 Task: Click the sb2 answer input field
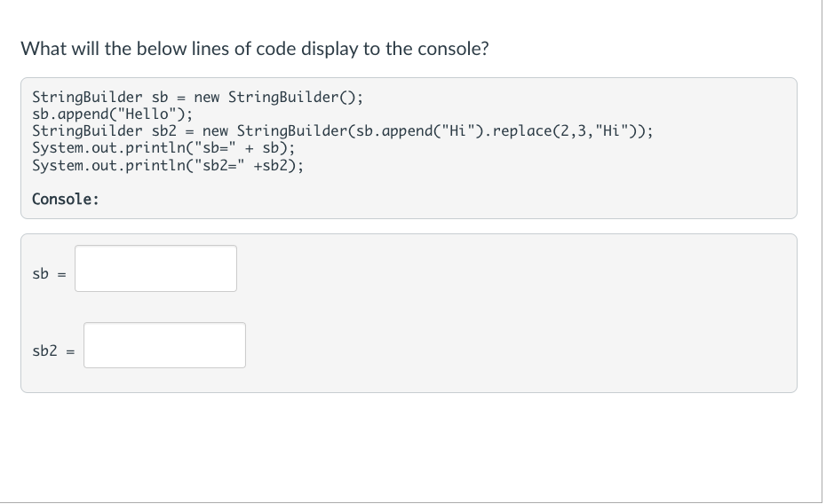pyautogui.click(x=164, y=345)
